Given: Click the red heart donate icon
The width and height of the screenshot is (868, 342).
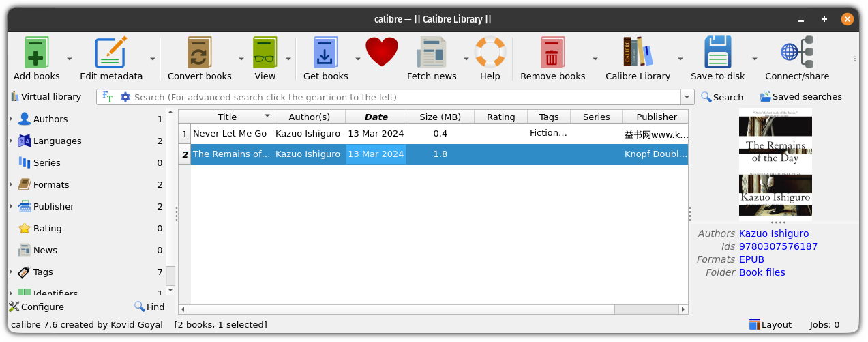Looking at the screenshot, I should tap(382, 52).
